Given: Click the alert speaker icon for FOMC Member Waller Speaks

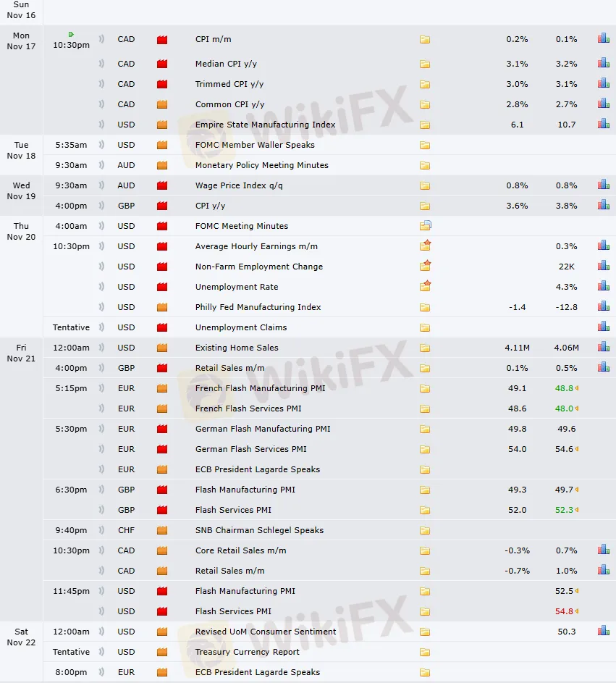Looking at the screenshot, I should pos(101,145).
